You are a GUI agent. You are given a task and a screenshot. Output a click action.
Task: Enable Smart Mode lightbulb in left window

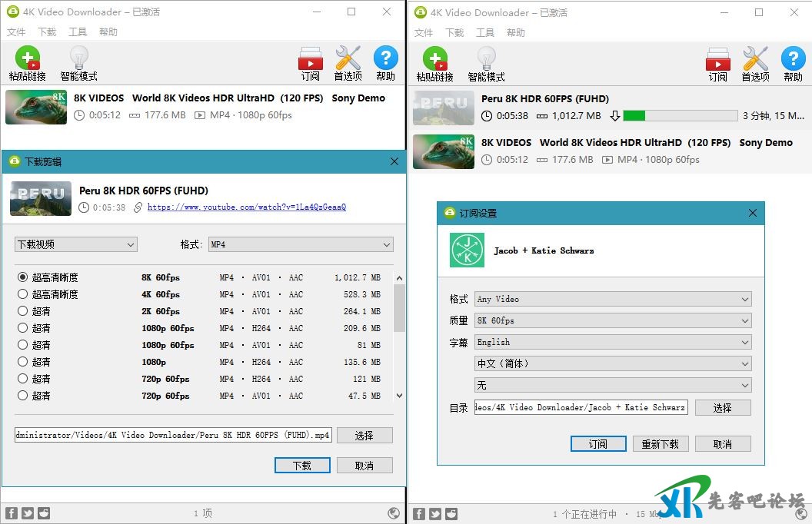tap(78, 59)
